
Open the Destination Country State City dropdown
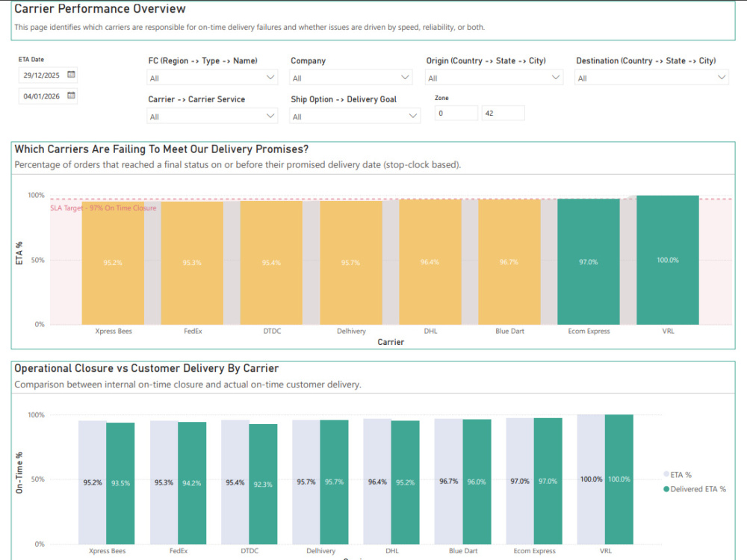coord(651,78)
